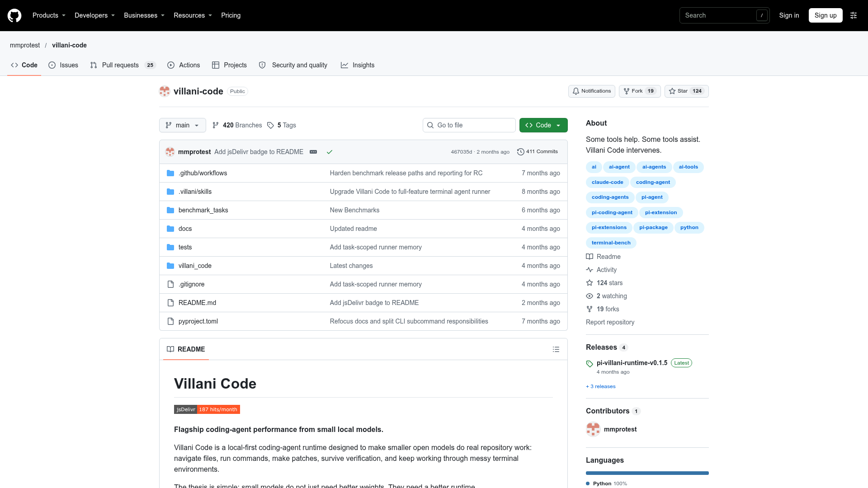Open the main branch selector dropdown
This screenshot has width=868, height=488.
point(183,125)
